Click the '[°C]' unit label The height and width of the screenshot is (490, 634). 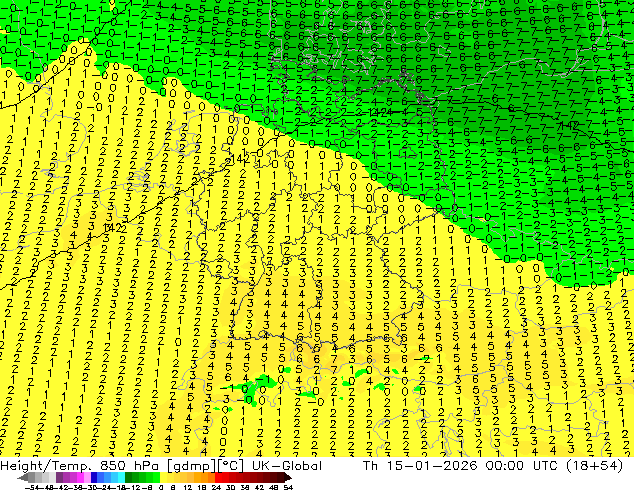(229, 466)
